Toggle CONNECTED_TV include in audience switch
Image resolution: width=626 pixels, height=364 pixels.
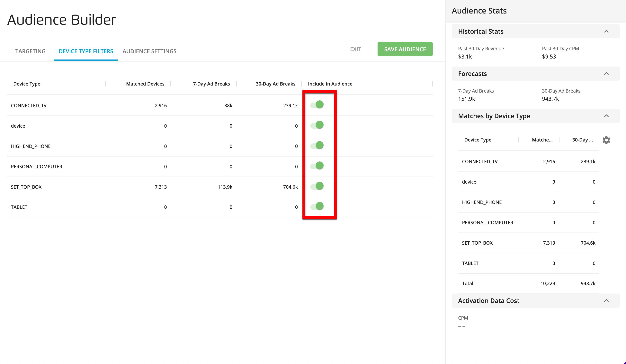[x=317, y=105]
